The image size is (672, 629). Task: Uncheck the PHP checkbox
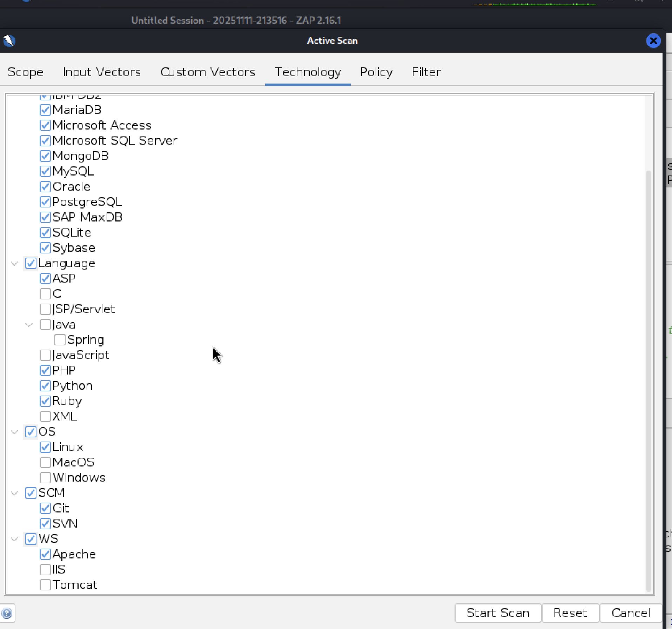(x=45, y=371)
